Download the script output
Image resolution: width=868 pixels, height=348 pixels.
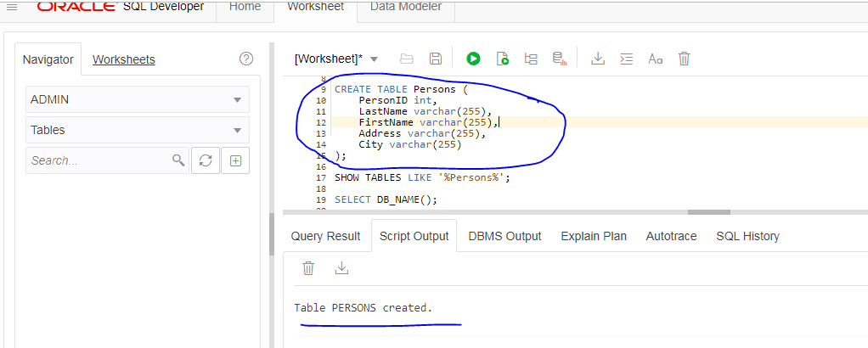point(342,268)
